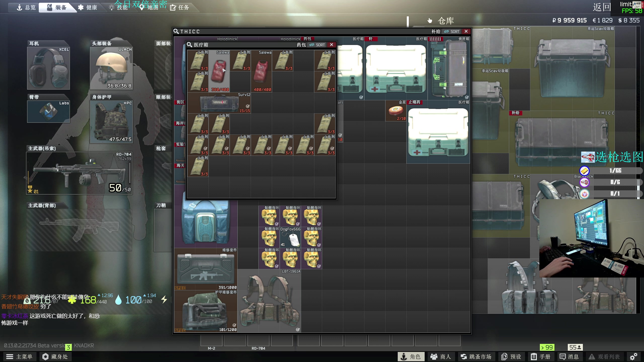Open the 医疗箱 tagged 止痛药

(438, 132)
